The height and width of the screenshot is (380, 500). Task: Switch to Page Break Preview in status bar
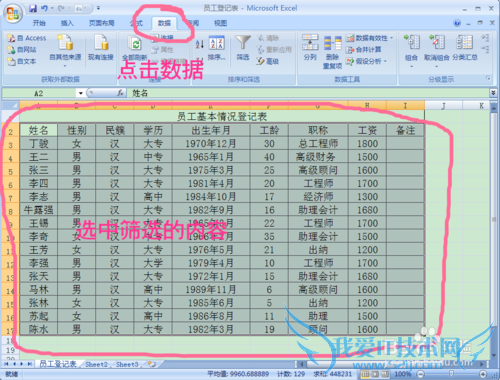click(385, 374)
